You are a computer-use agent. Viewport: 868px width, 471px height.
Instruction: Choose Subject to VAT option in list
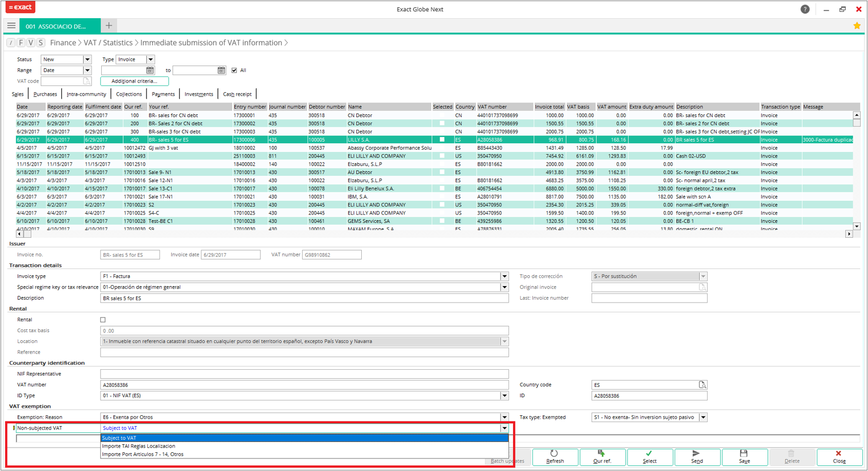(x=304, y=438)
